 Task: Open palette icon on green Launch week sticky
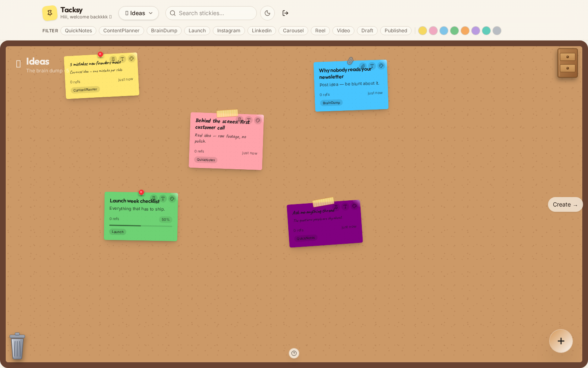(172, 199)
